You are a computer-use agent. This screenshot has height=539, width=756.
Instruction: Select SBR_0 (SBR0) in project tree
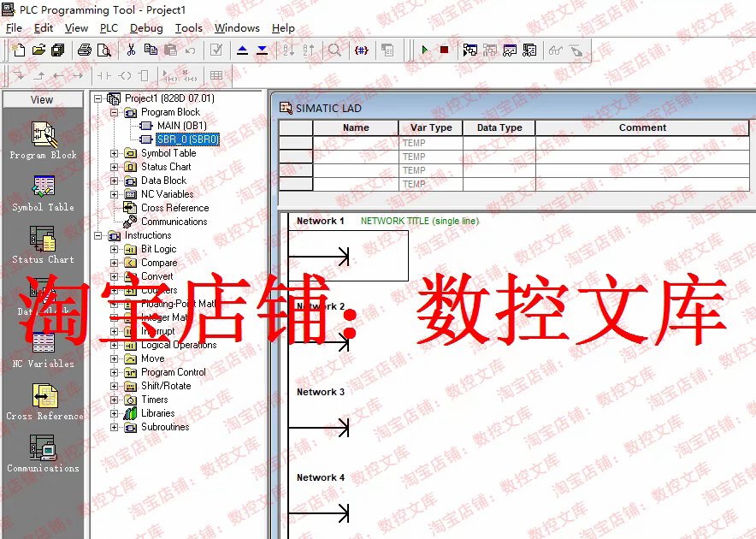[187, 139]
